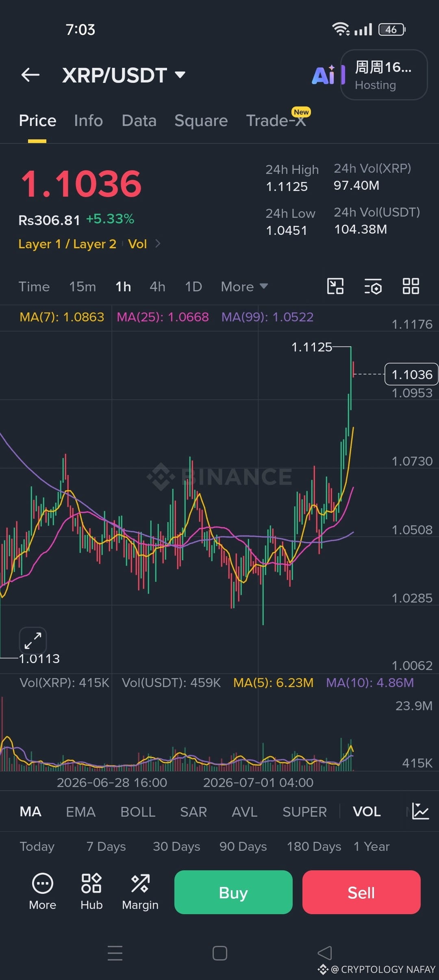This screenshot has width=439, height=980.
Task: Tap the volume MA(5) 6.23M readout
Action: [x=273, y=683]
